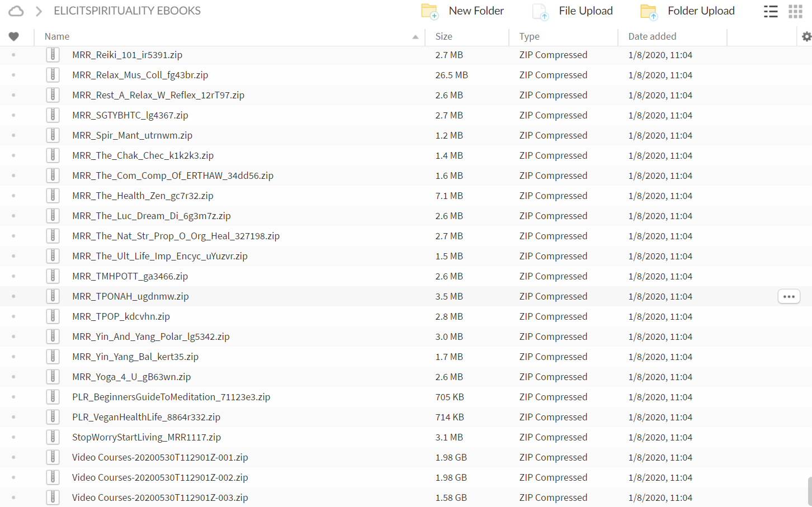Click the zip icon of MRR_Reiki_101_ir5391.zip
This screenshot has height=507, width=812.
53,55
